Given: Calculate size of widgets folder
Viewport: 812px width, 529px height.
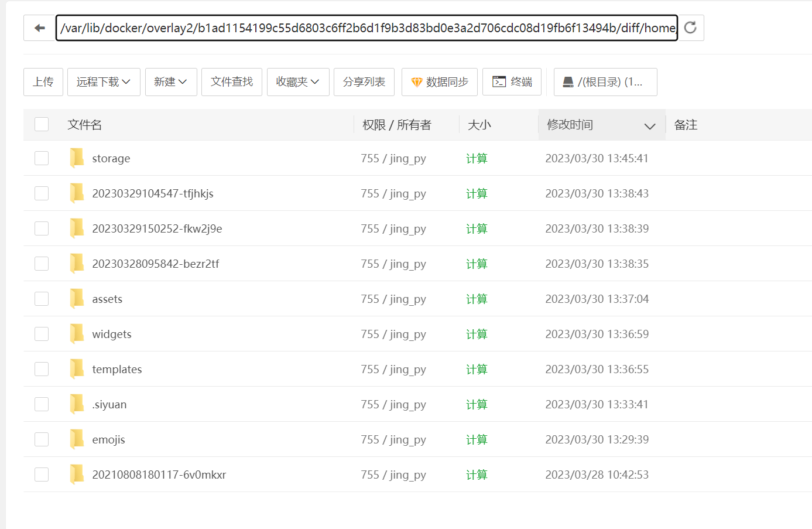Looking at the screenshot, I should point(477,334).
